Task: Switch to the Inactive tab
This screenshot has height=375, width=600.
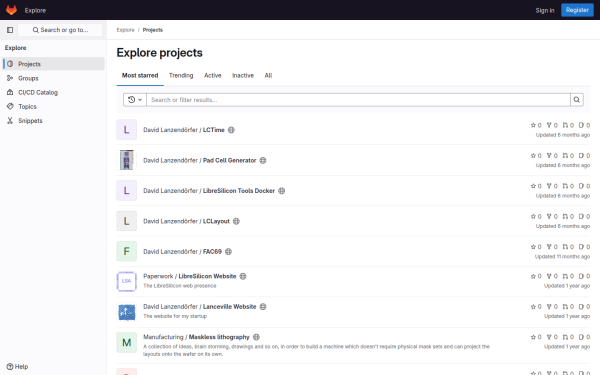Action: 243,75
